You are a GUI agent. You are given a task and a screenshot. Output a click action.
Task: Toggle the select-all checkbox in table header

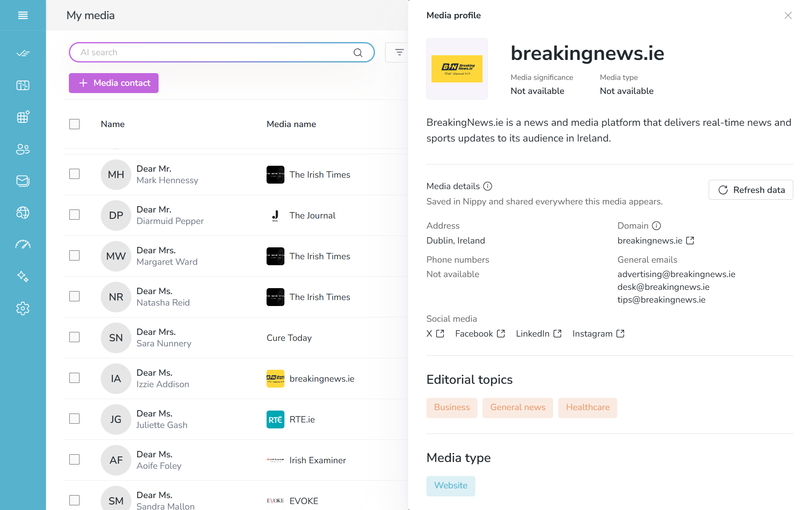(x=74, y=124)
